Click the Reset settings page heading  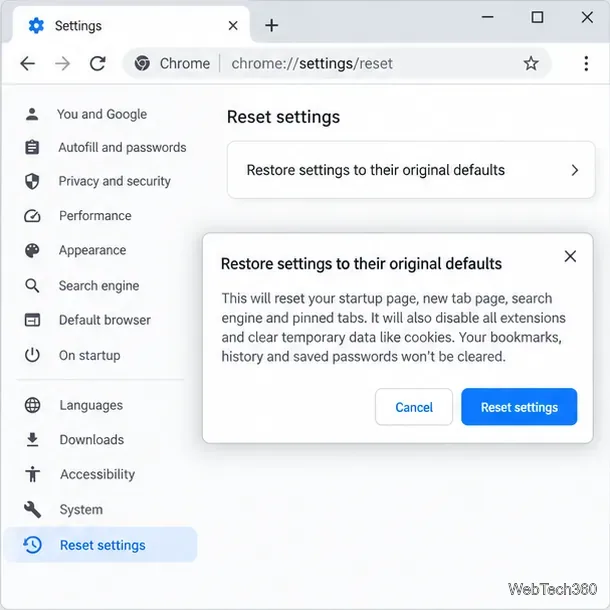coord(283,117)
